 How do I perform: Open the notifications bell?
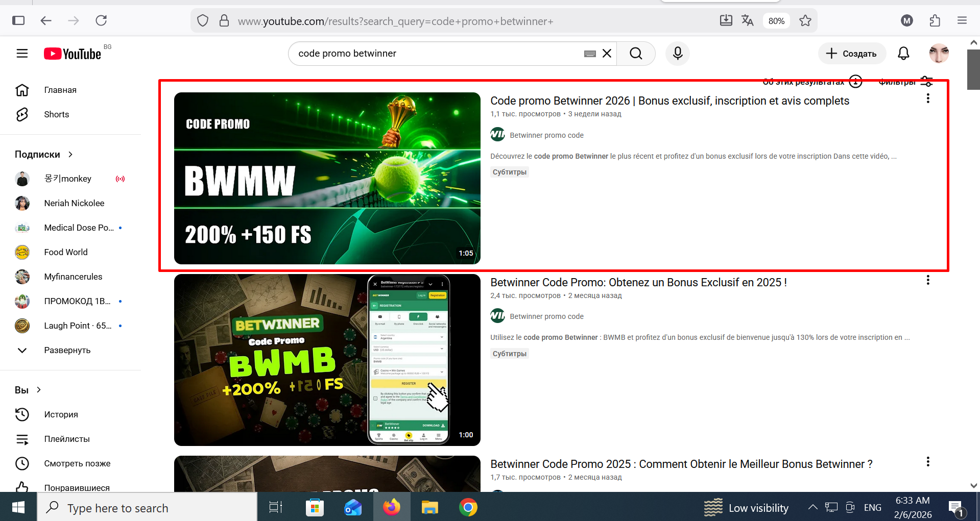[x=903, y=54]
